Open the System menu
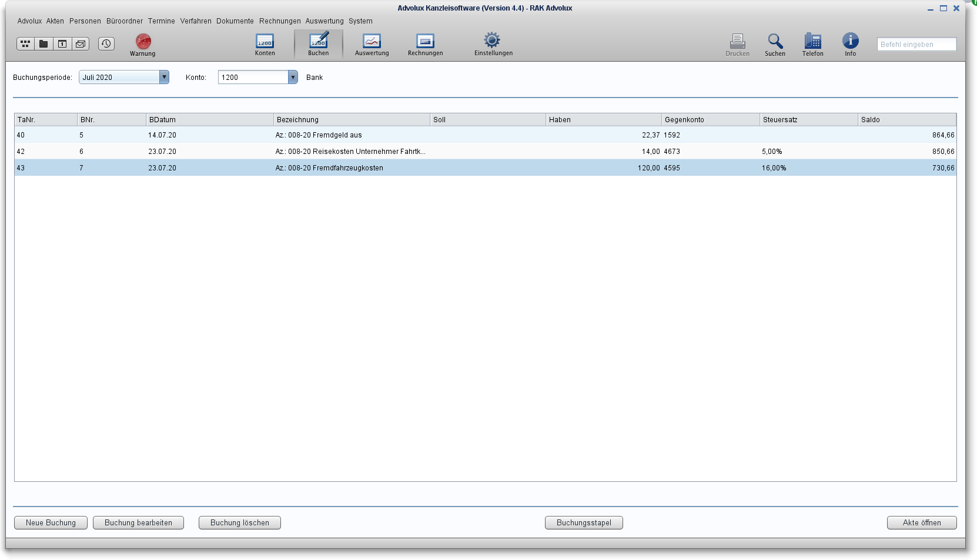The image size is (977, 560). click(x=360, y=21)
